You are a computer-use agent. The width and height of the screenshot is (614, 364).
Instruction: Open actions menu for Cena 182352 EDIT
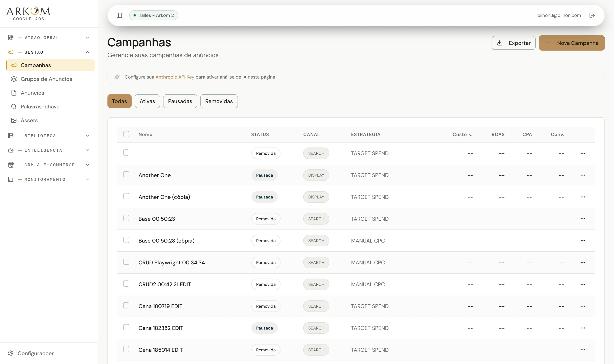[583, 328]
